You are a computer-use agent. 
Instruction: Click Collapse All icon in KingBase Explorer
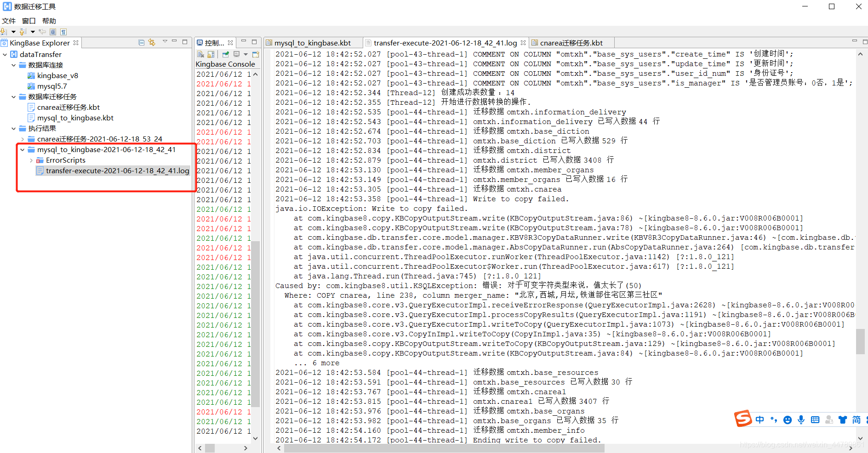[142, 42]
